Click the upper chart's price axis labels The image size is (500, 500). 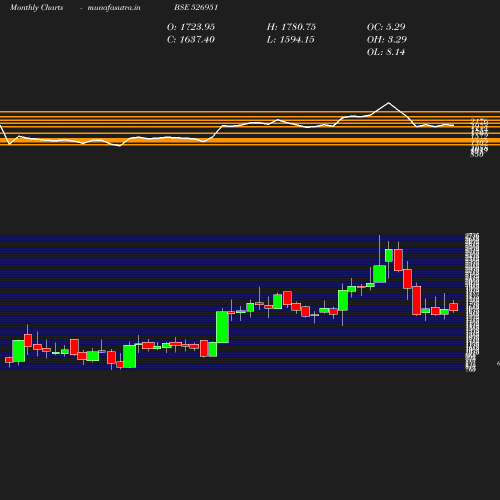click(479, 137)
